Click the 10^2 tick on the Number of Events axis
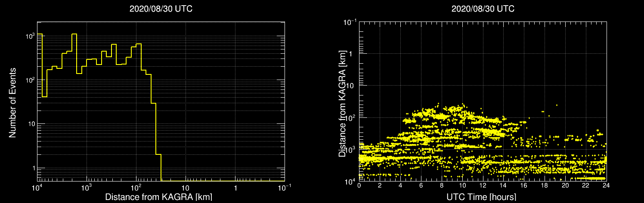The height and width of the screenshot is (203, 644). (x=30, y=80)
